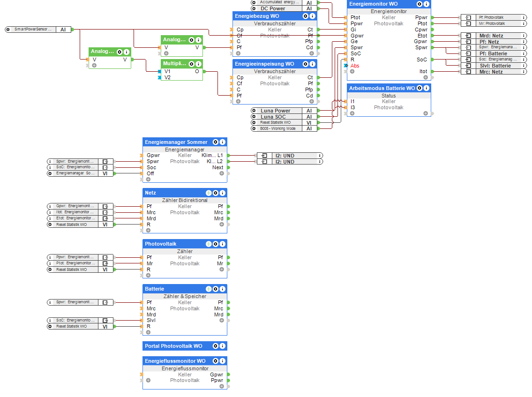Click info icon on Multipli... block

click(199, 64)
